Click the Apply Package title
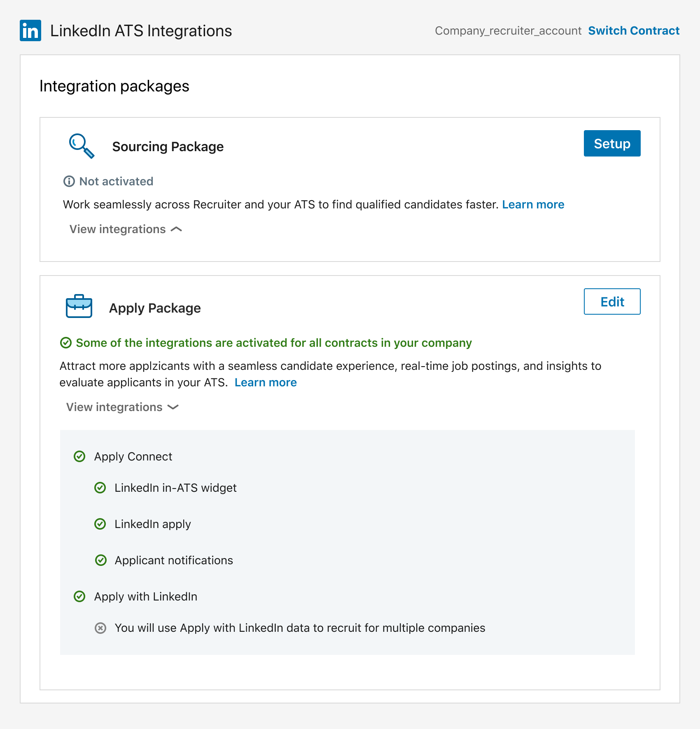The height and width of the screenshot is (729, 700). 155,308
